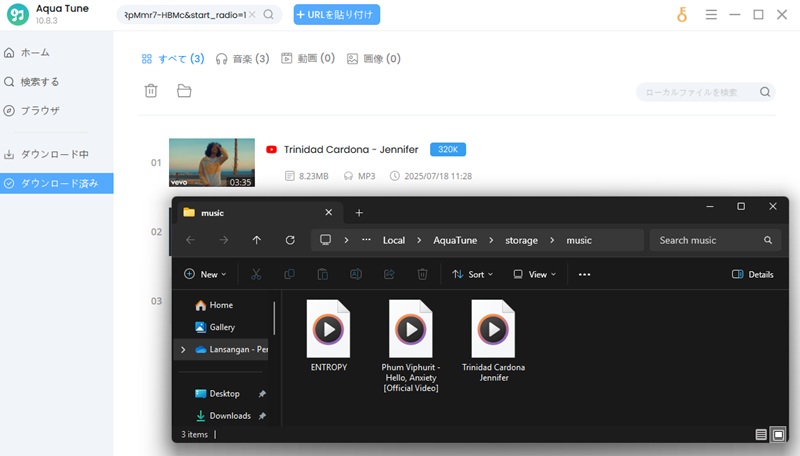Click the YouTube source icon
Viewport: 800px width, 456px height.
[271, 149]
